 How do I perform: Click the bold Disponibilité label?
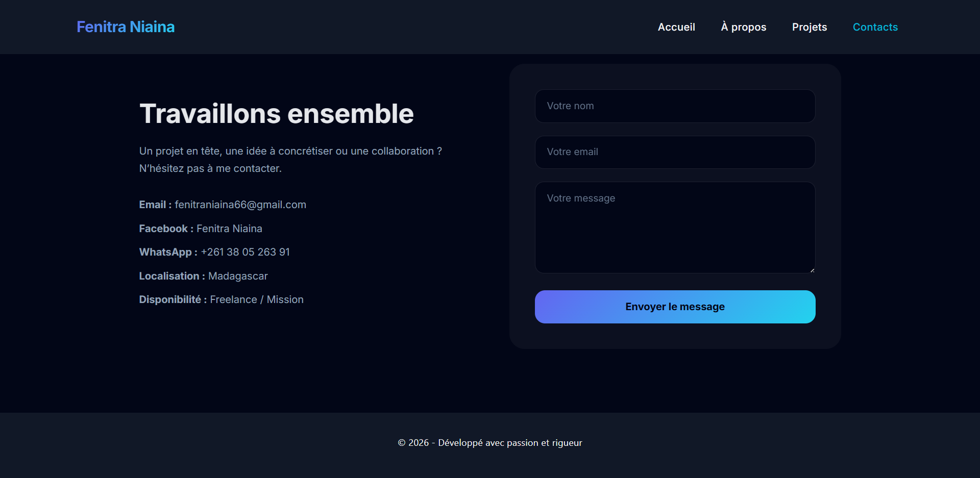point(173,299)
